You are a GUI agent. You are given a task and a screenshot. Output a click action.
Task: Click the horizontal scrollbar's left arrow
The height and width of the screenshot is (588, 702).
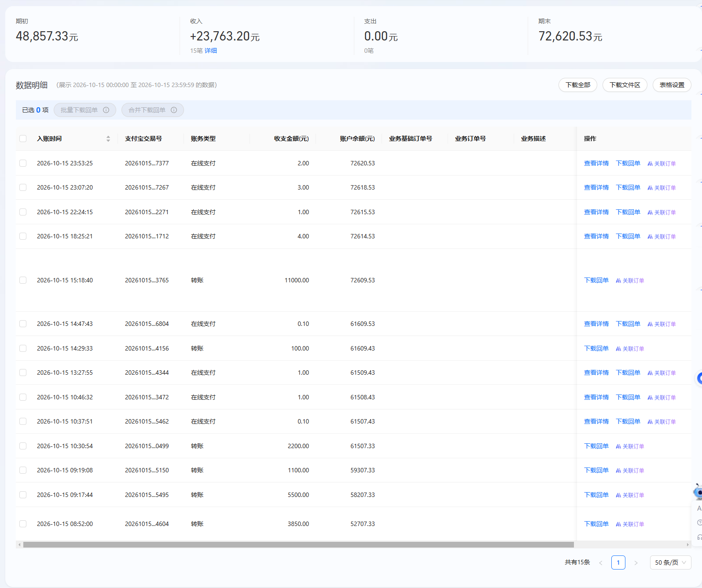click(19, 544)
